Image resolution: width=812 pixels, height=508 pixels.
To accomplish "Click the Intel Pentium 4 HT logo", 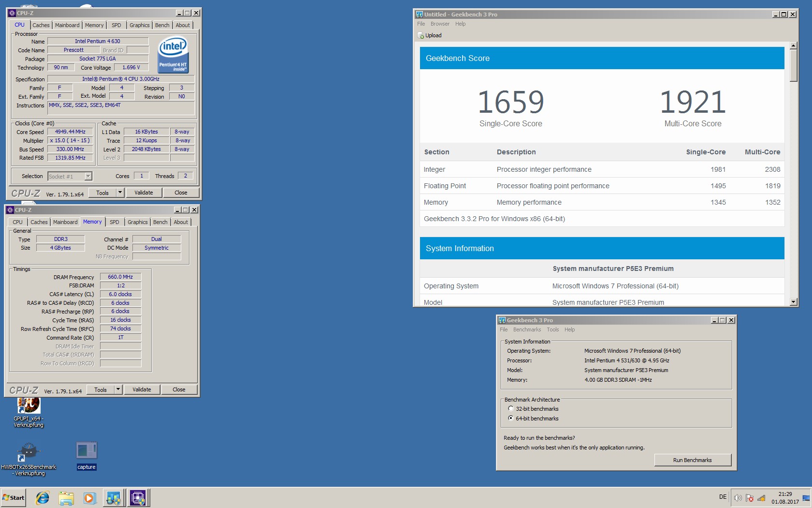I will (x=173, y=55).
